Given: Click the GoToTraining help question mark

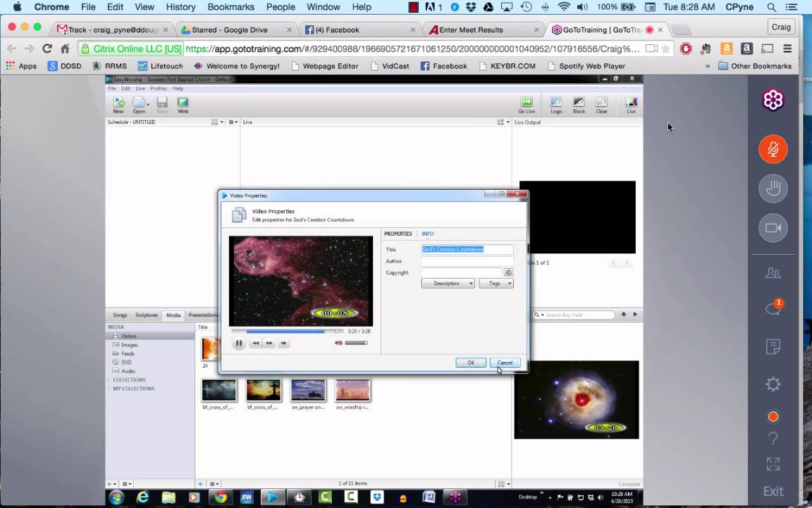Looking at the screenshot, I should (773, 439).
